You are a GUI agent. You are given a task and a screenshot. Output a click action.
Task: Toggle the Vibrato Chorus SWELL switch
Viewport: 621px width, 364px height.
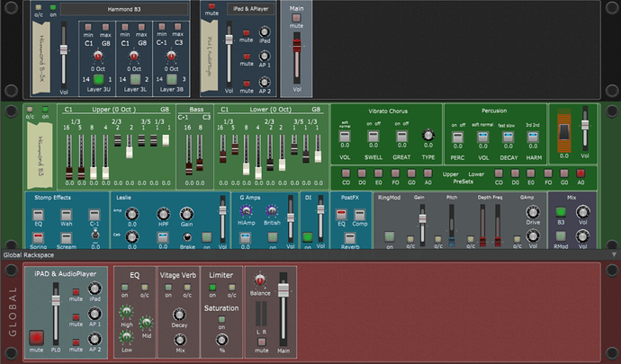(x=373, y=137)
